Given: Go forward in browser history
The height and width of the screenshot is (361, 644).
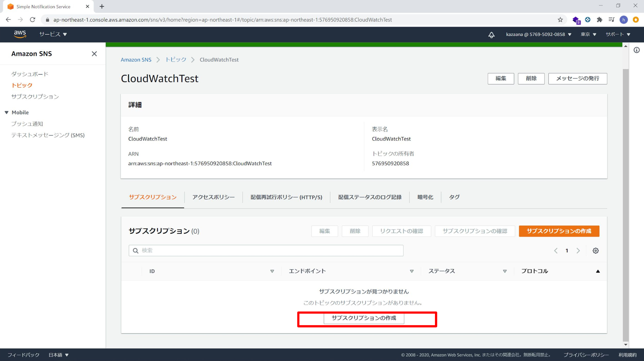Looking at the screenshot, I should (x=21, y=20).
